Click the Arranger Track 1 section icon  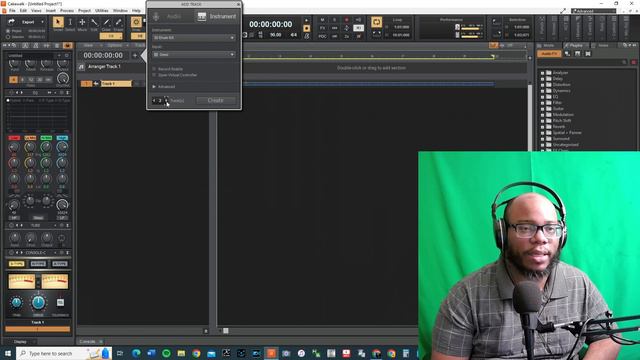coord(82,67)
